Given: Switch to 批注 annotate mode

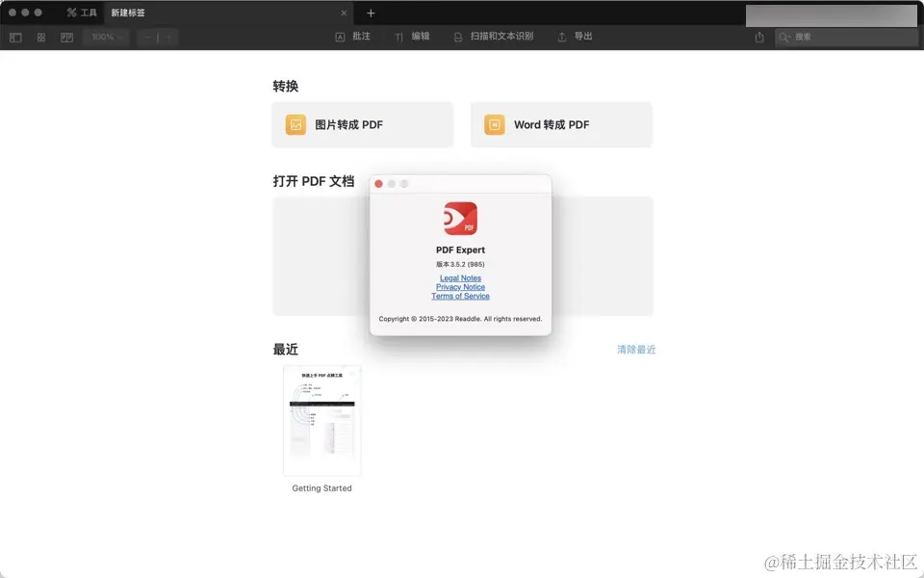Looking at the screenshot, I should 352,37.
